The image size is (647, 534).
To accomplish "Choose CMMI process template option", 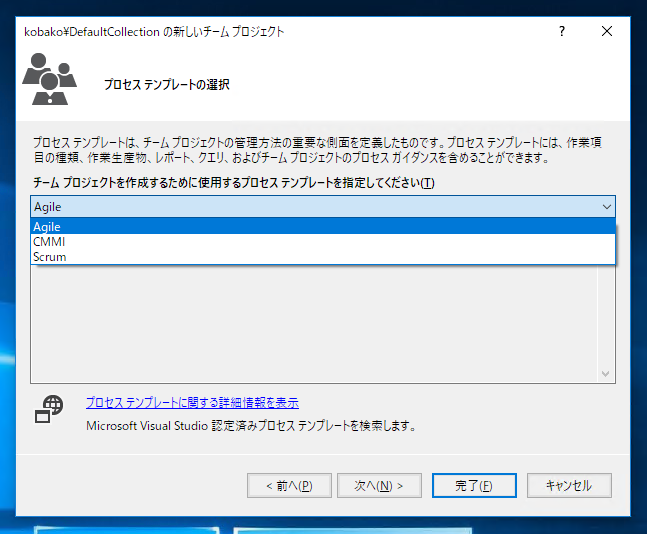I will tap(323, 242).
